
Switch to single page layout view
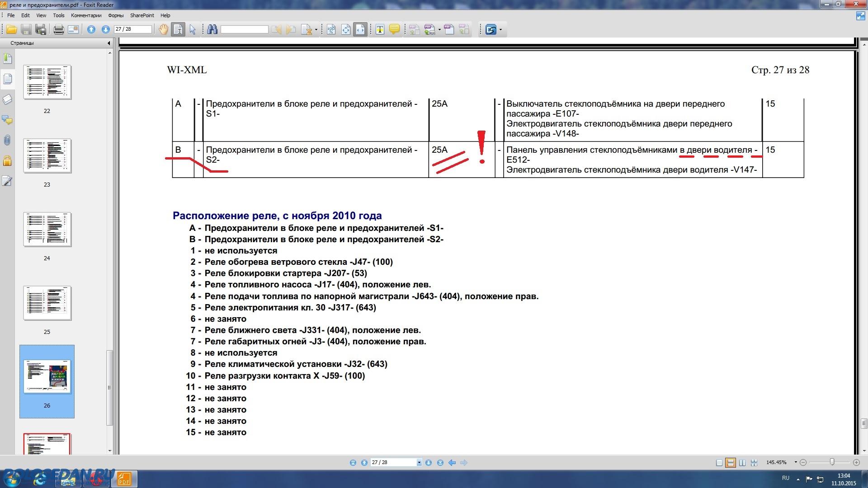719,463
